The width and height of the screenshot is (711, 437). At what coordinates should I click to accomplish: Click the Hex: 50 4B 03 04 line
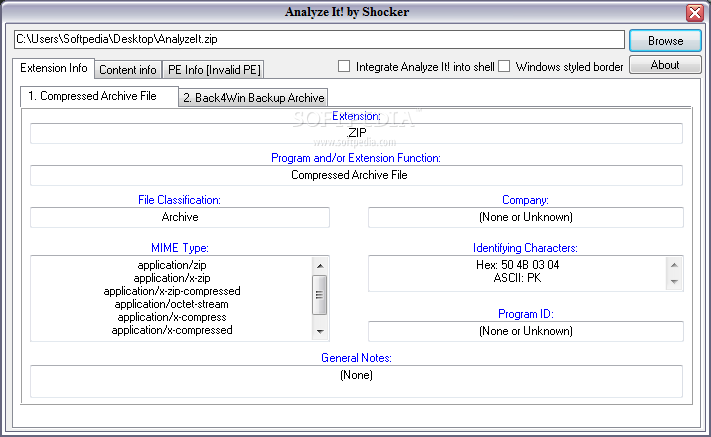(517, 265)
